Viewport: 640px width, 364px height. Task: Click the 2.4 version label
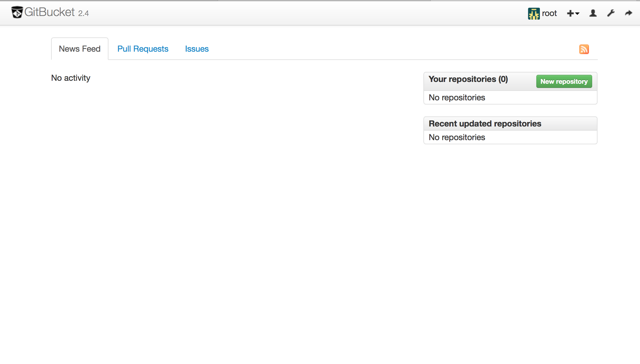click(83, 13)
